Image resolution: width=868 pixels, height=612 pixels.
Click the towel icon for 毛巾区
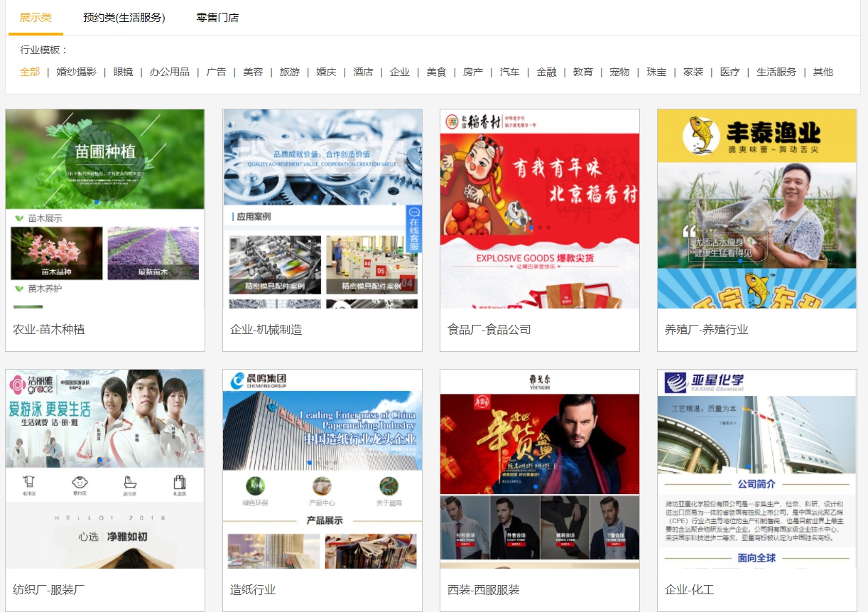pyautogui.click(x=30, y=481)
